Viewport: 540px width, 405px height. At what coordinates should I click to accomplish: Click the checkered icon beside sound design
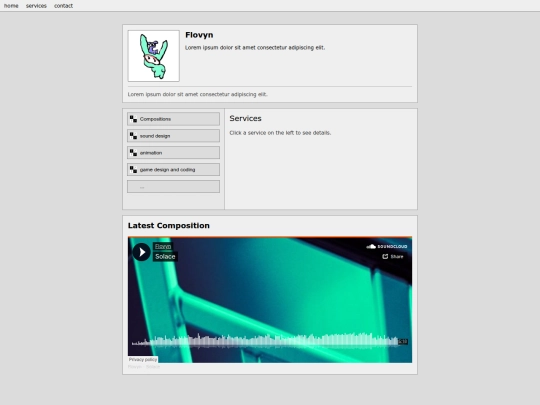[133, 136]
